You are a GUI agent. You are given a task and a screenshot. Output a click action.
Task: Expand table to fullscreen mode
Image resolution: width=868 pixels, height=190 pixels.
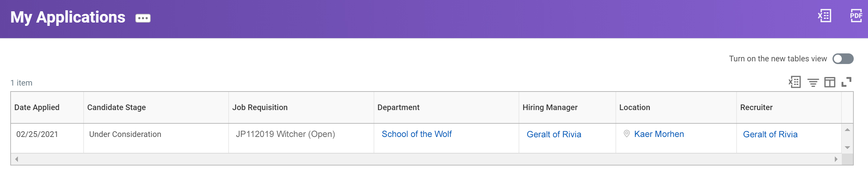pos(846,82)
